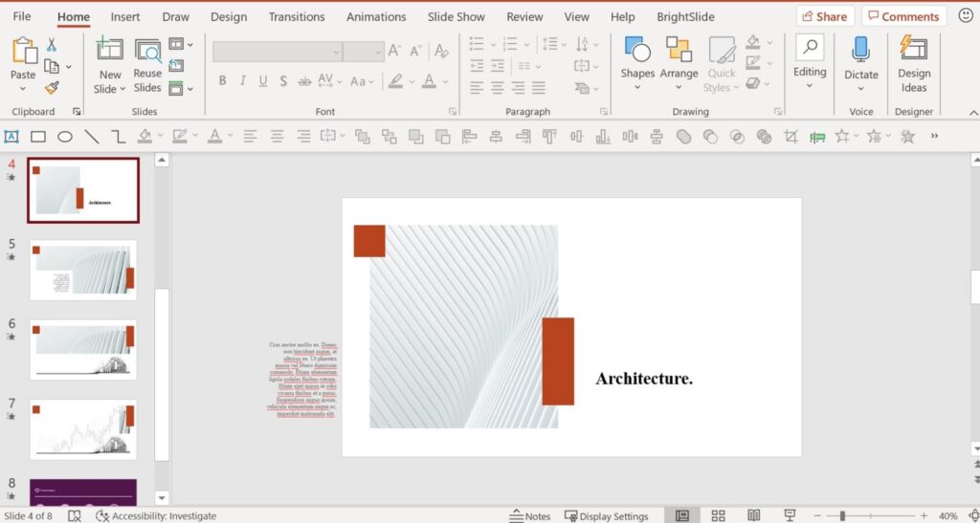Click the Align Top objects icon in quick toolbar
The height and width of the screenshot is (523, 980).
(x=549, y=136)
